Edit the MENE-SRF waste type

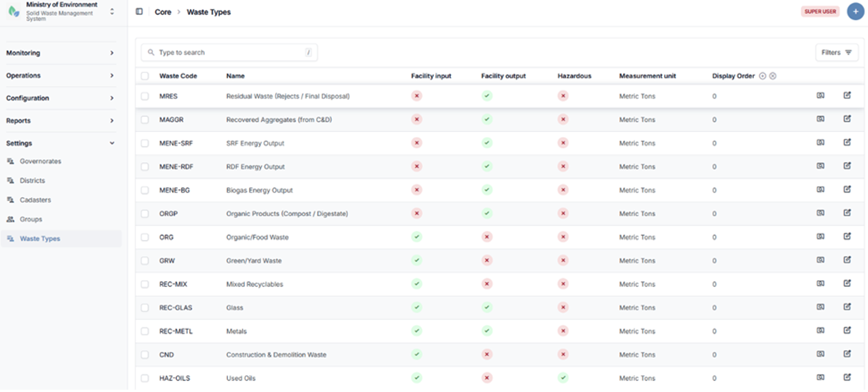(847, 142)
